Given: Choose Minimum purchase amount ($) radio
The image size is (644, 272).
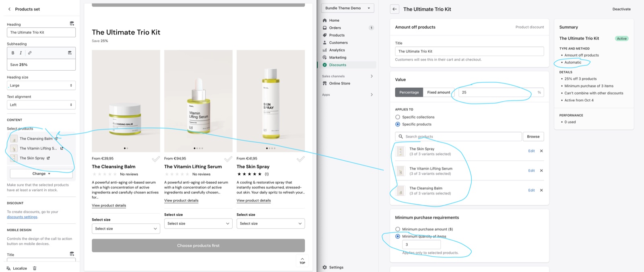Looking at the screenshot, I should [x=398, y=229].
